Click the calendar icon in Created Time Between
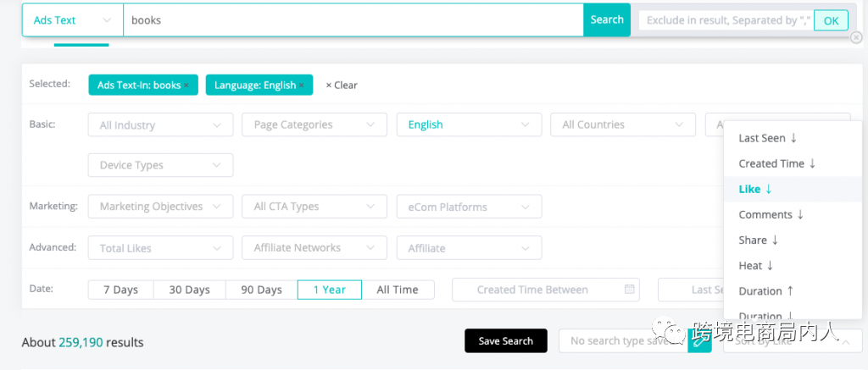 pos(629,290)
